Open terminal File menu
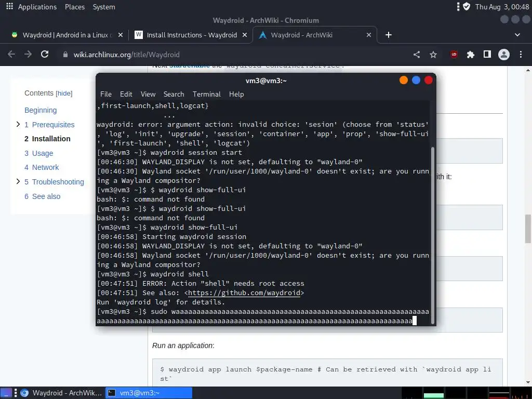The height and width of the screenshot is (399, 532). (x=106, y=94)
